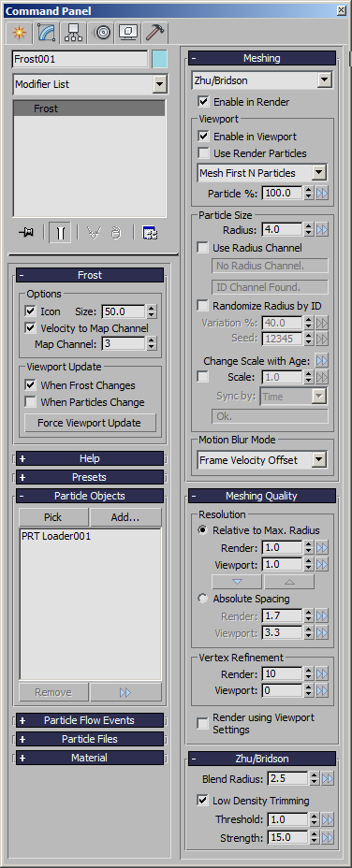
Task: Toggle the Icon checkbox
Action: 31,311
